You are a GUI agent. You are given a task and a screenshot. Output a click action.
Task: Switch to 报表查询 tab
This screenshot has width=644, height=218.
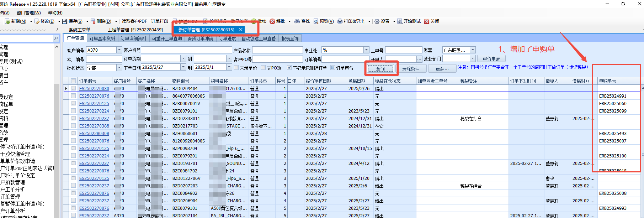pyautogui.click(x=290, y=38)
